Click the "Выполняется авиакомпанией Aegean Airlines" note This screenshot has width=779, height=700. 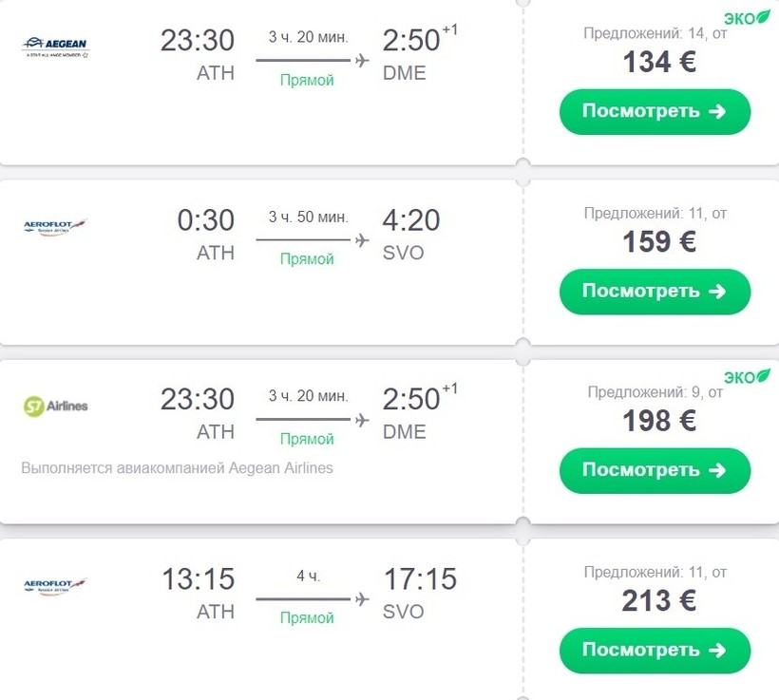pyautogui.click(x=177, y=468)
